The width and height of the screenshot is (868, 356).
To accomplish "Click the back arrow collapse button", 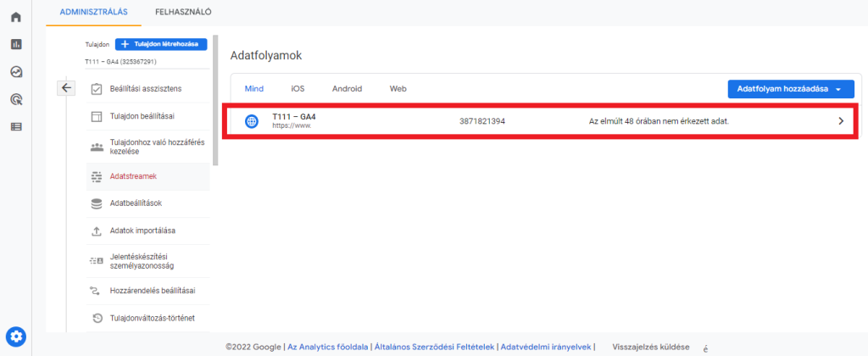I will [x=67, y=88].
